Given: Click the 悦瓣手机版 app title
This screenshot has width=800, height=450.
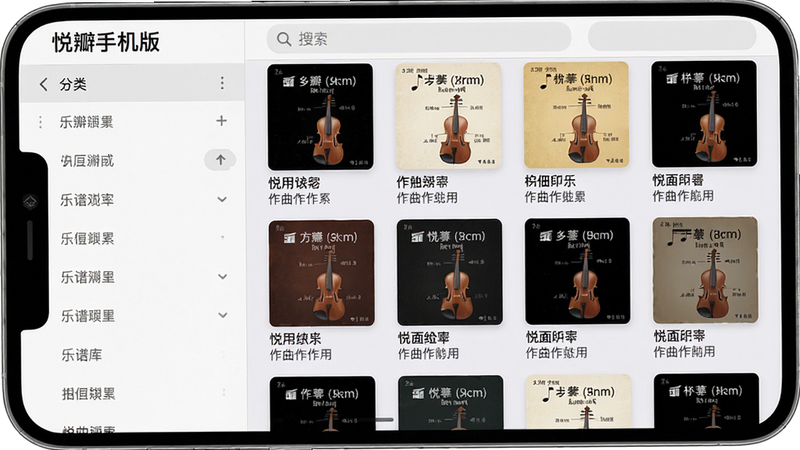Looking at the screenshot, I should (106, 42).
